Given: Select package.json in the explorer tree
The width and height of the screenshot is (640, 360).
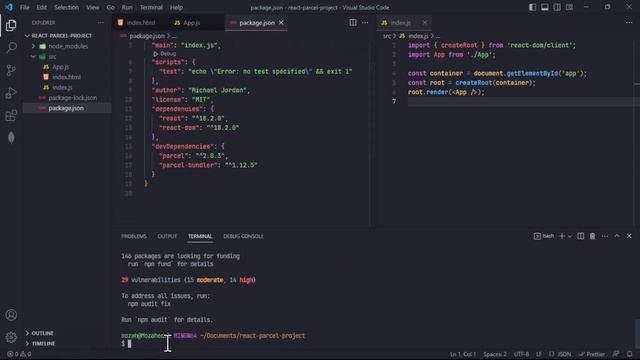Looking at the screenshot, I should (x=67, y=108).
